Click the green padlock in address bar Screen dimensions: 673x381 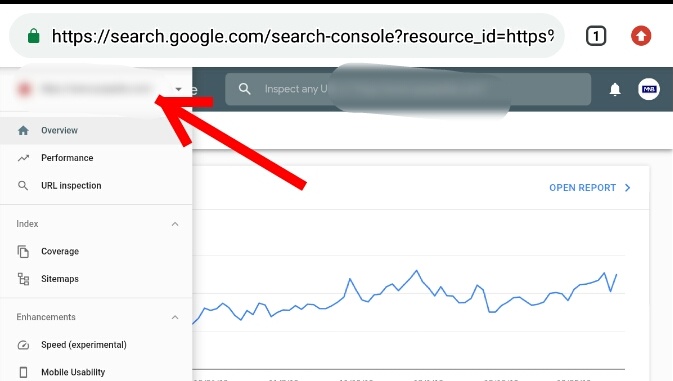click(33, 36)
